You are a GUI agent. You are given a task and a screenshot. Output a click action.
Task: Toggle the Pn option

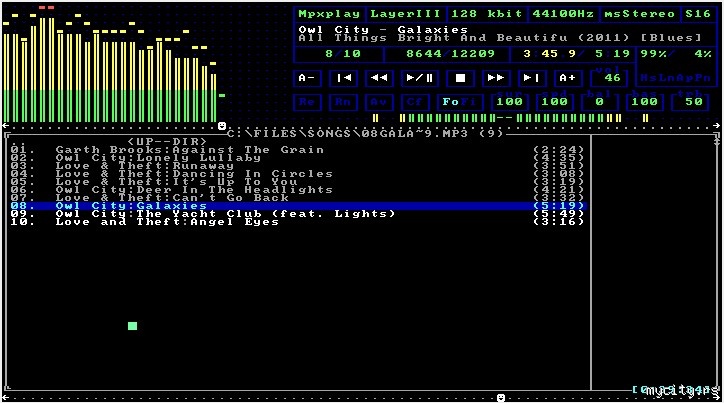(701, 78)
